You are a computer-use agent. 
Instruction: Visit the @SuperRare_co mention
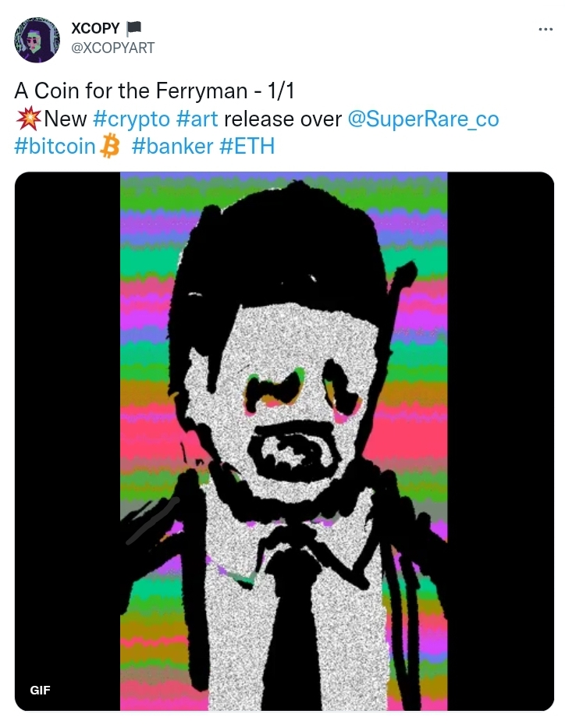pos(424,119)
